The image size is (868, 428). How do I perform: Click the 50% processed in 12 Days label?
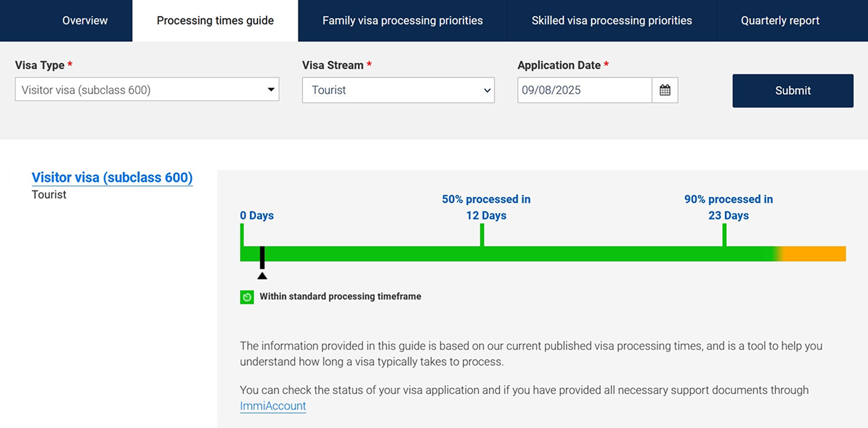point(486,207)
